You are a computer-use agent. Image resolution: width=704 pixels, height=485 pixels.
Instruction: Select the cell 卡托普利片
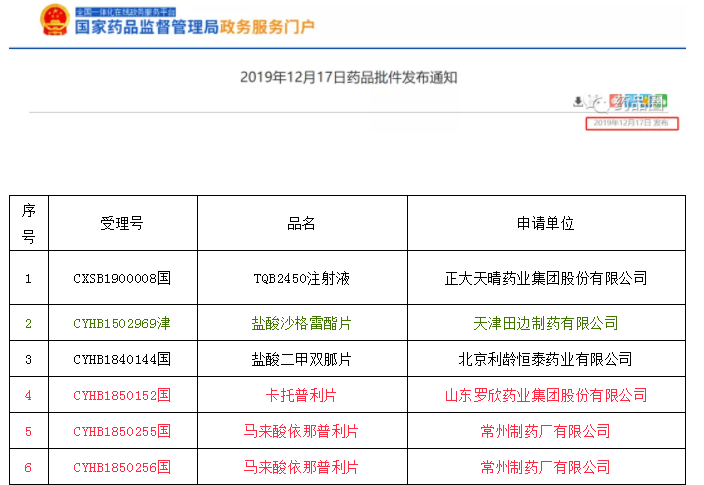pyautogui.click(x=301, y=395)
